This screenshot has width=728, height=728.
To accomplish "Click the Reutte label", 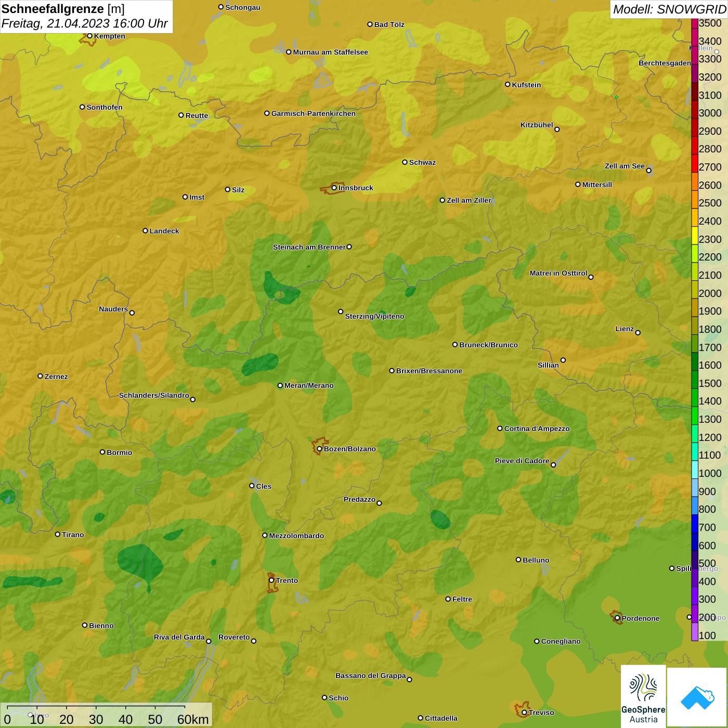I will pyautogui.click(x=197, y=115).
